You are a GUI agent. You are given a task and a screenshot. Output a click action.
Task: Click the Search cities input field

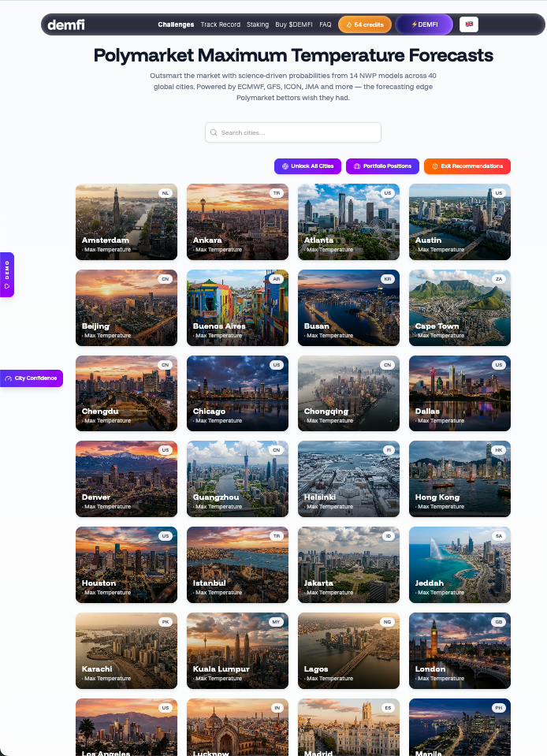[293, 132]
